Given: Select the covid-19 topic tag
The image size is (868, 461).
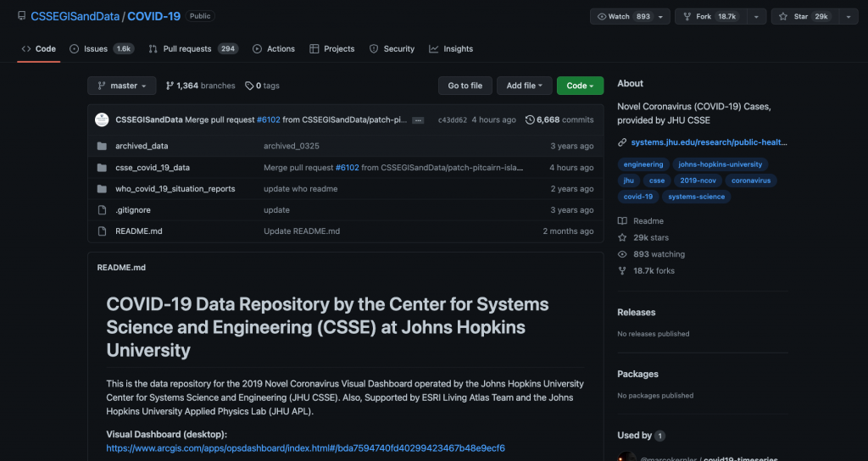Looking at the screenshot, I should (638, 197).
